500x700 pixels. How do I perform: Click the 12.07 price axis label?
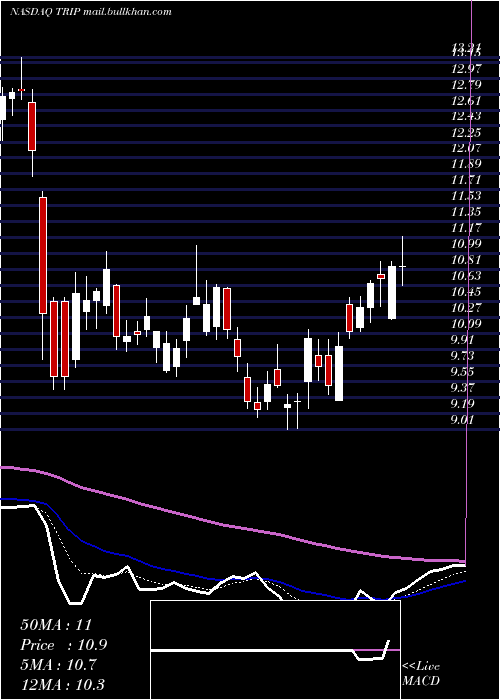467,148
